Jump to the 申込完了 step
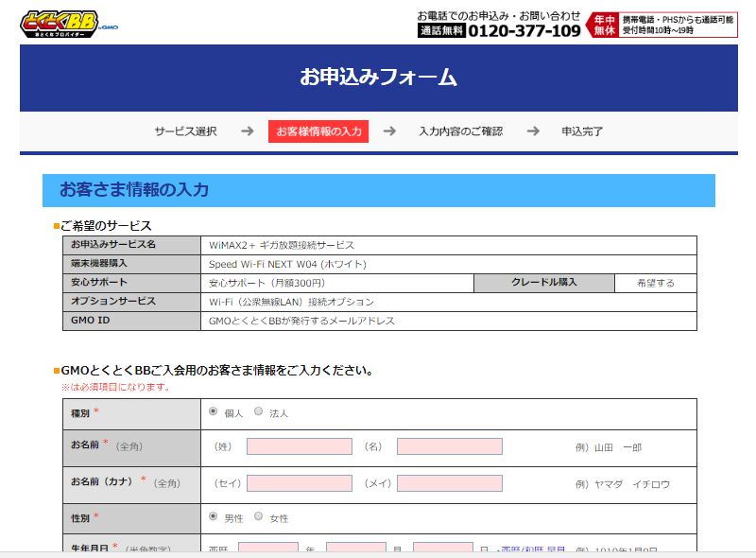The width and height of the screenshot is (756, 558). [582, 131]
